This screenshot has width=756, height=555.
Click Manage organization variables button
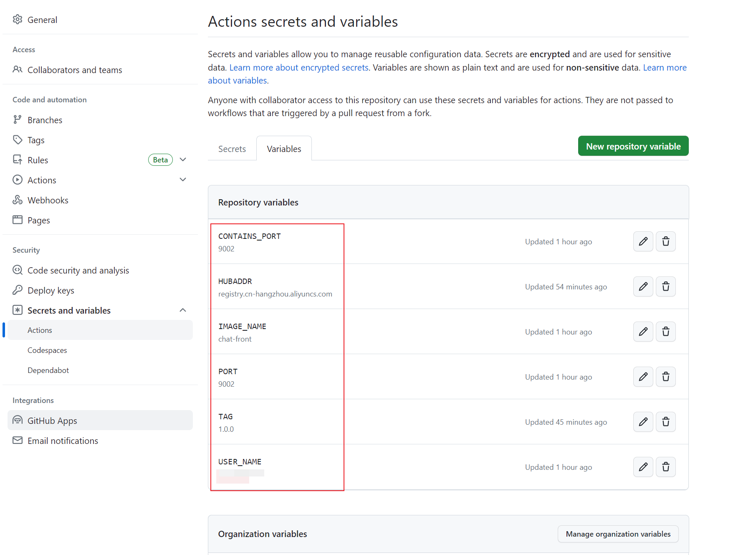pos(618,534)
